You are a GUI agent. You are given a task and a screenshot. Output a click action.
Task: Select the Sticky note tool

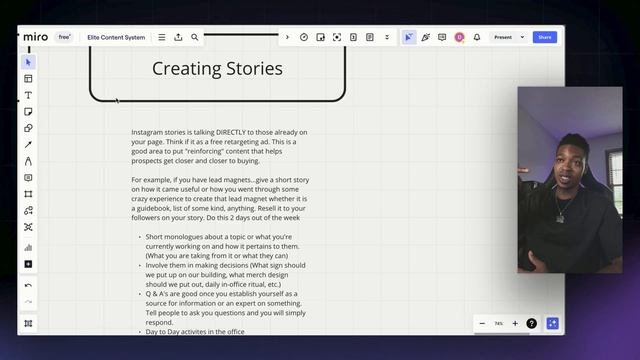click(28, 111)
